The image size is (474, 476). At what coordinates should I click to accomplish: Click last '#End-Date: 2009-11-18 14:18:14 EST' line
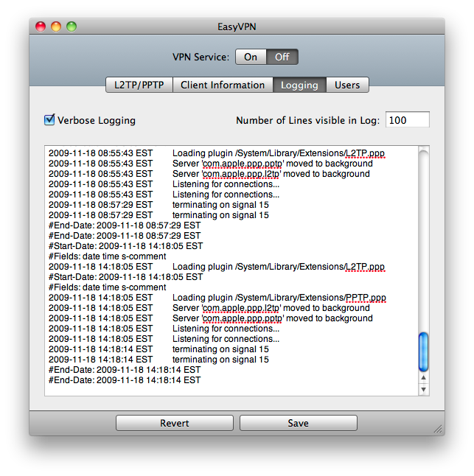[125, 380]
